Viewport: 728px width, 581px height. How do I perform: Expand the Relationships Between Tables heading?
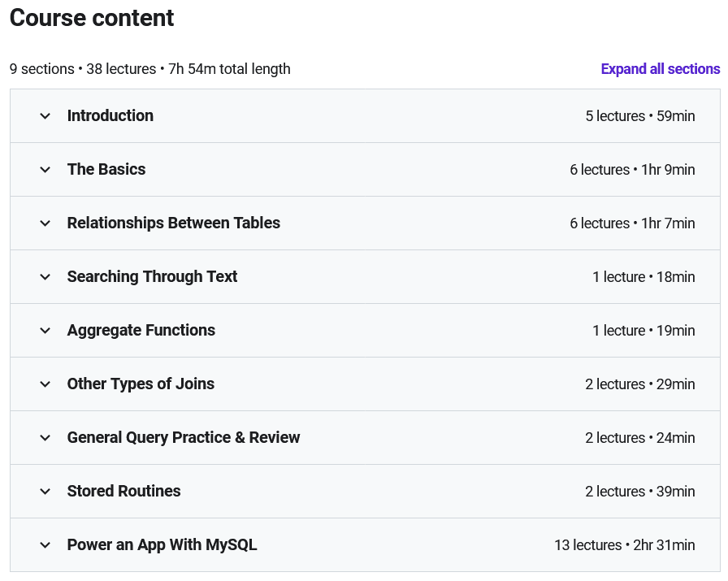(x=174, y=223)
